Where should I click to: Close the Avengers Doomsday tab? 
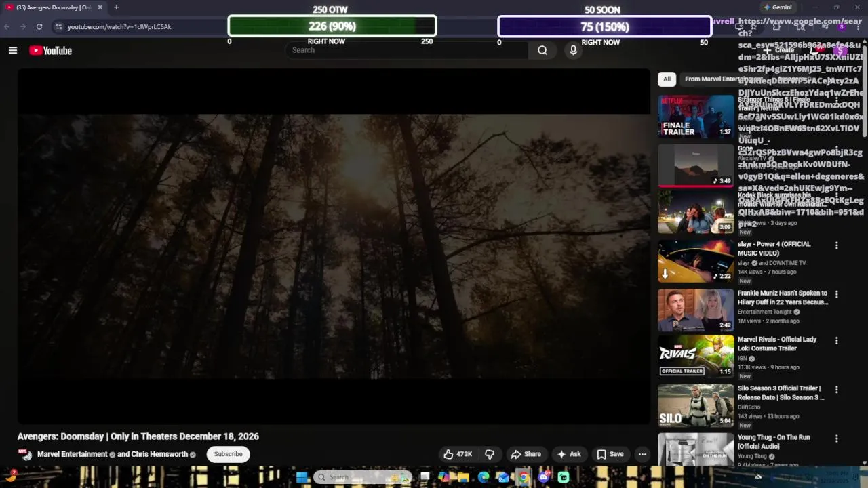coord(100,7)
